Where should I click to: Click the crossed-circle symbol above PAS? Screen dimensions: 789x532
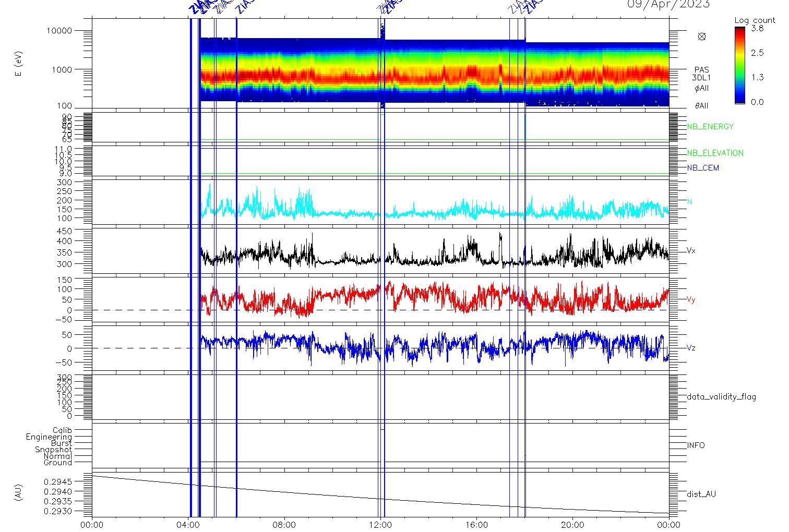(x=702, y=37)
